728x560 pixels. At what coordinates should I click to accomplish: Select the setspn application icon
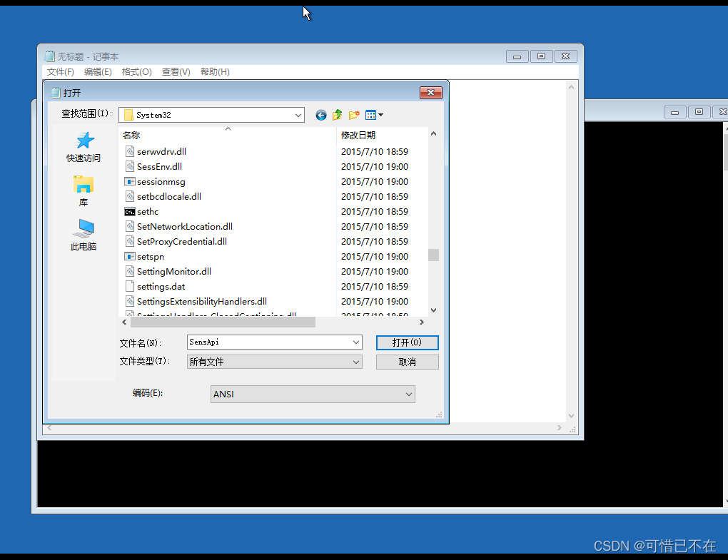click(x=130, y=256)
